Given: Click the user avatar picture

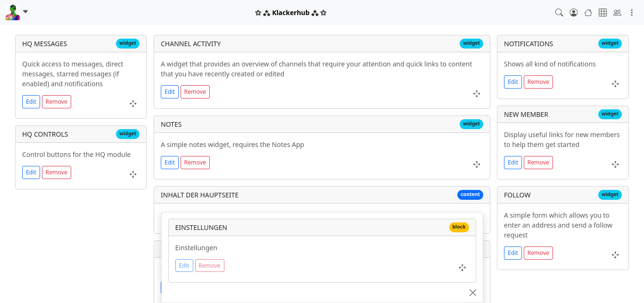Looking at the screenshot, I should pos(13,13).
